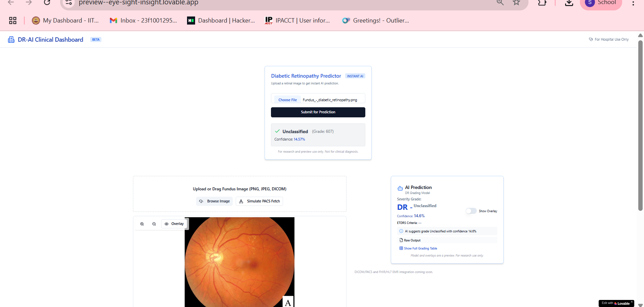Open the browser Extensions puzzle icon
The height and width of the screenshot is (307, 644).
[x=542, y=3]
